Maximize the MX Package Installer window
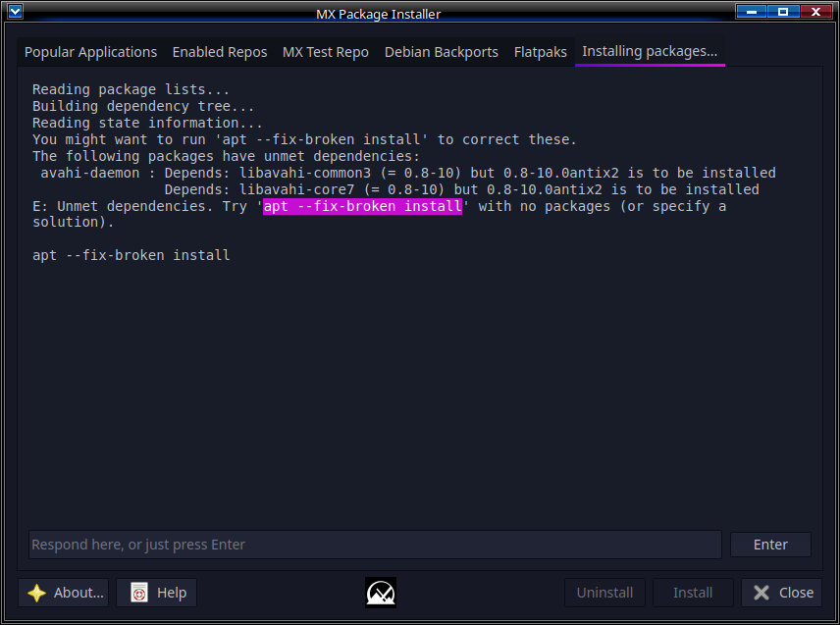Image resolution: width=840 pixels, height=625 pixels. coord(783,11)
